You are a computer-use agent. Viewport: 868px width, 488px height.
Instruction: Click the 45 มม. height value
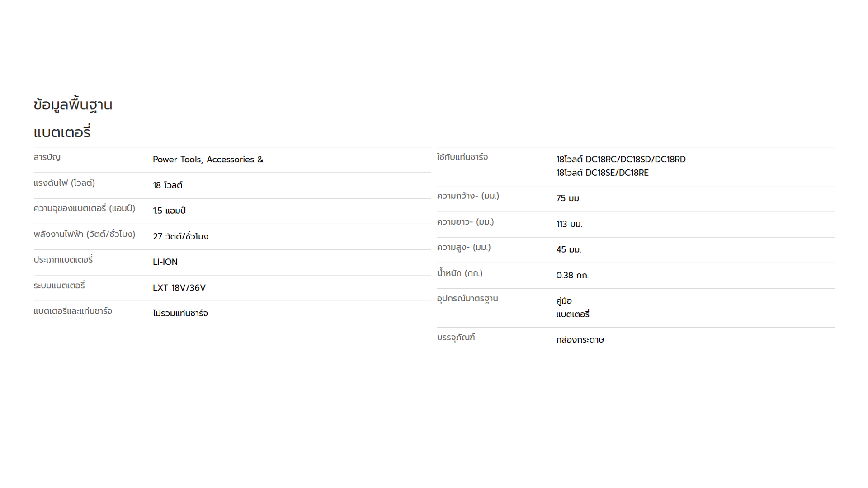point(569,249)
